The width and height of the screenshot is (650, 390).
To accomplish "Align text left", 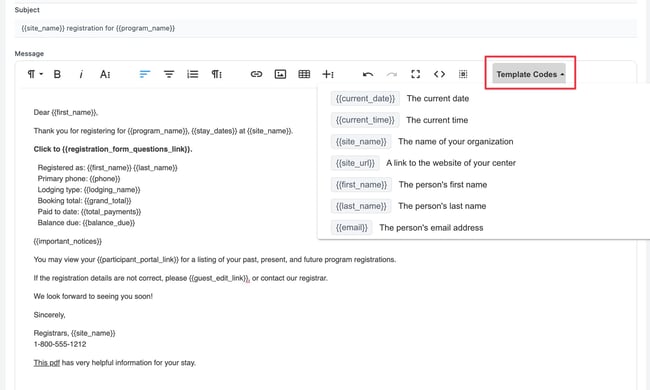I will (145, 74).
